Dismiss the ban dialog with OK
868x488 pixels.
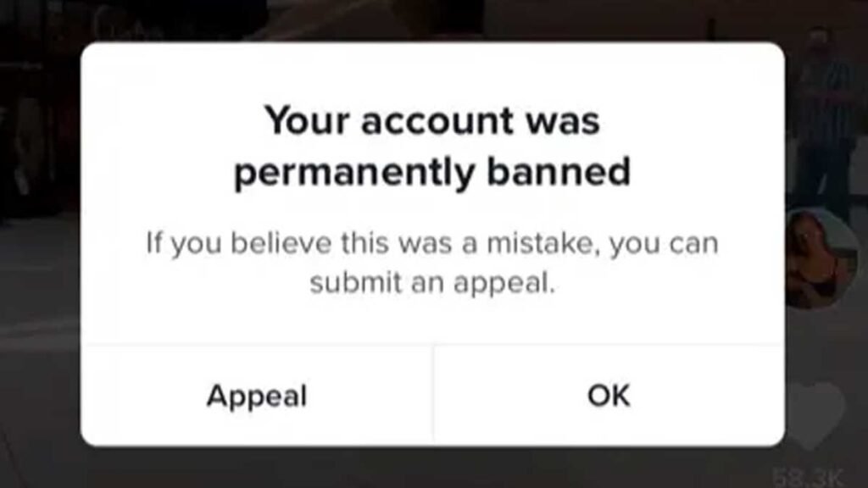609,396
